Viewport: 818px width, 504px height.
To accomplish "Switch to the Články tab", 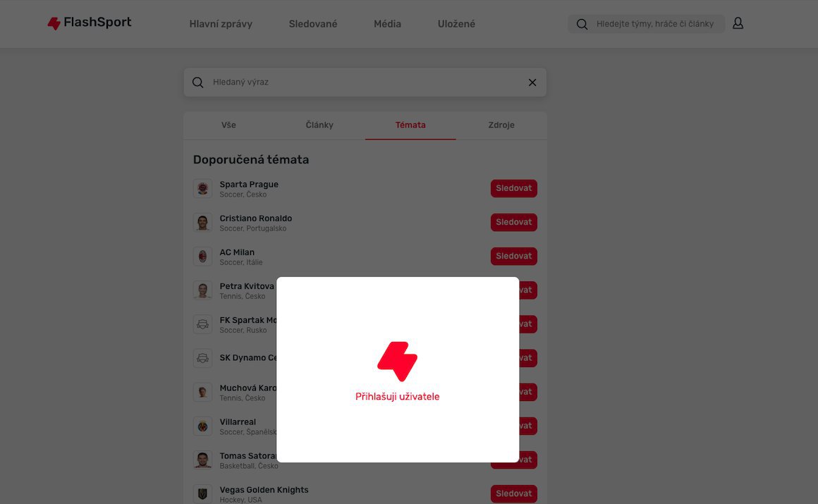I will [x=319, y=125].
